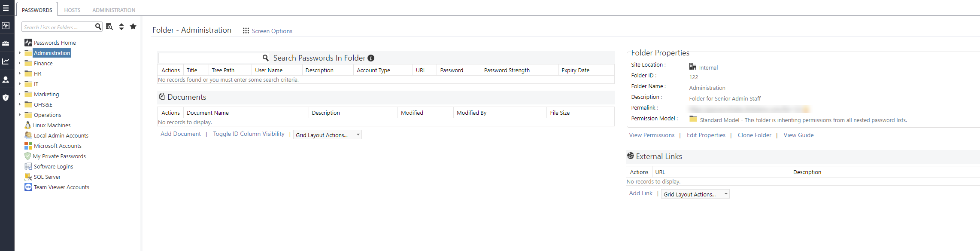Click the briefcase icon in left sidebar
This screenshot has height=251, width=980.
click(6, 43)
